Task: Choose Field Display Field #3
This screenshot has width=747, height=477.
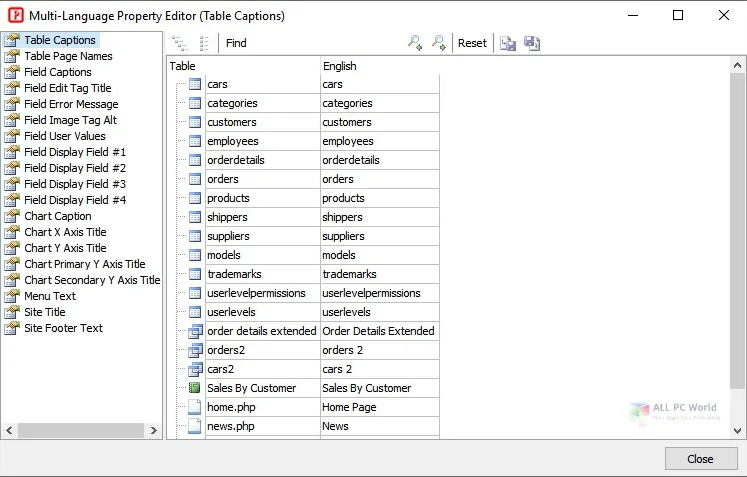Action: click(75, 184)
